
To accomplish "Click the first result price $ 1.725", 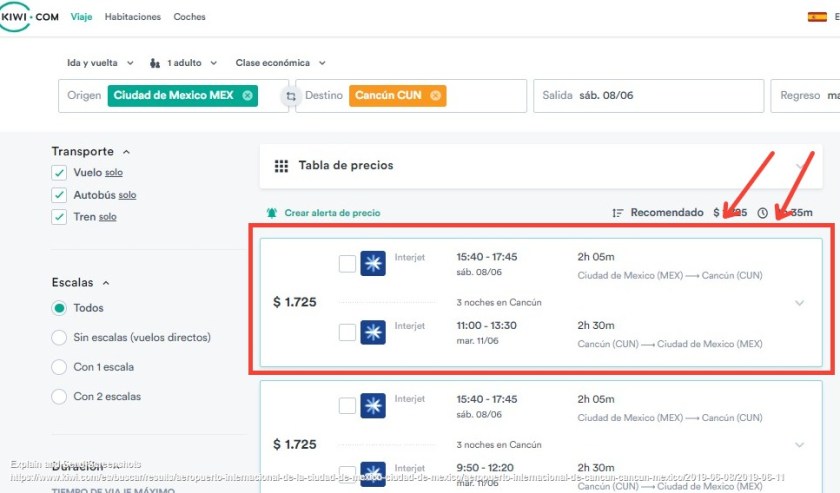I will [295, 302].
